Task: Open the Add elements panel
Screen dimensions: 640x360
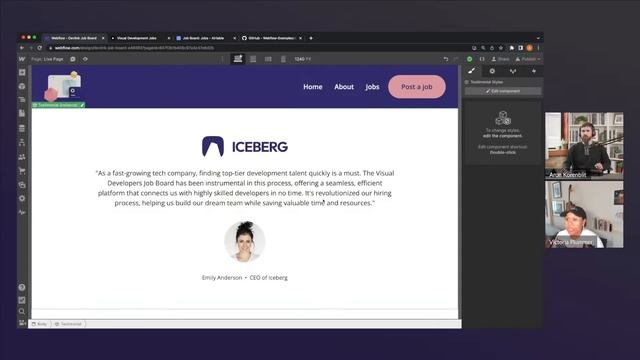Action: click(x=22, y=73)
